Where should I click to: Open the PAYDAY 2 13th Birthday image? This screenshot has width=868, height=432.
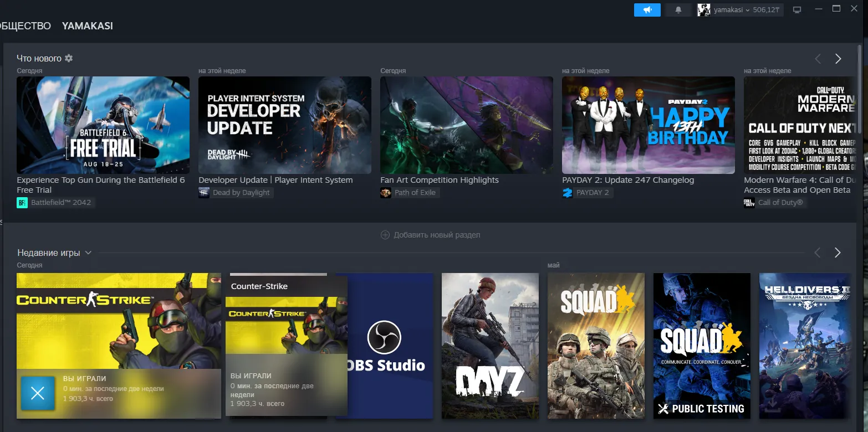pyautogui.click(x=649, y=125)
